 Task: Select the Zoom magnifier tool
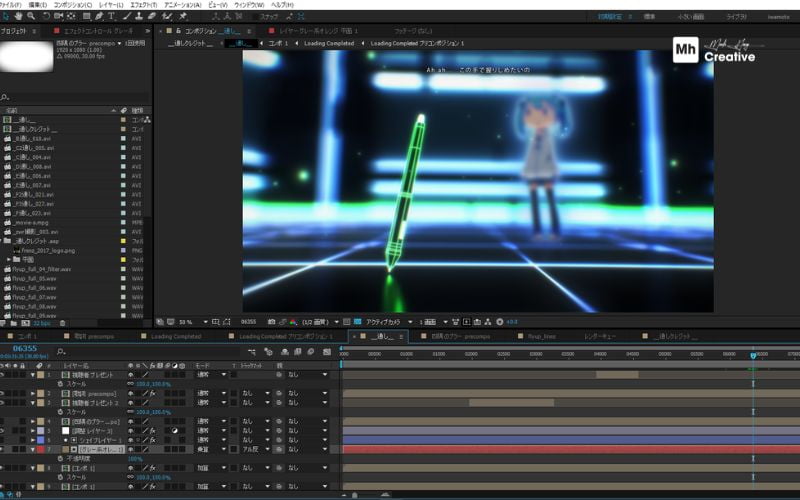coord(31,16)
